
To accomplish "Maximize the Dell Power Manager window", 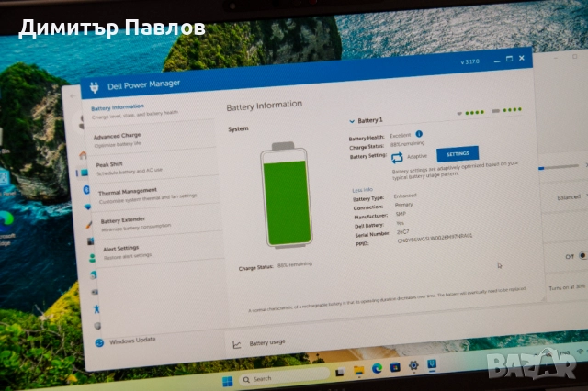I will click(x=509, y=59).
